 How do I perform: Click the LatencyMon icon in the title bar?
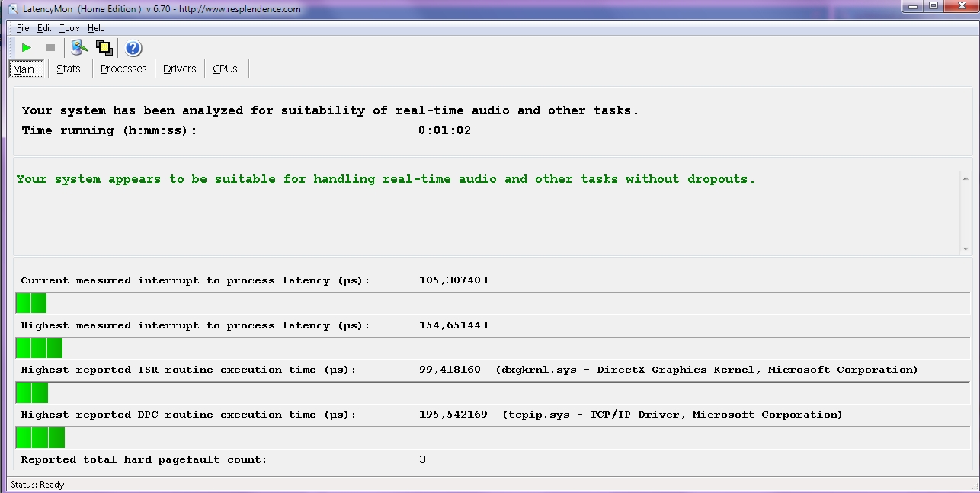click(13, 8)
